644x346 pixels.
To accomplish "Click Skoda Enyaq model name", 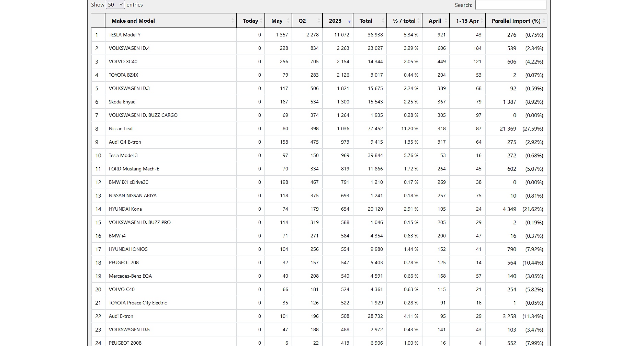I will coord(122,102).
